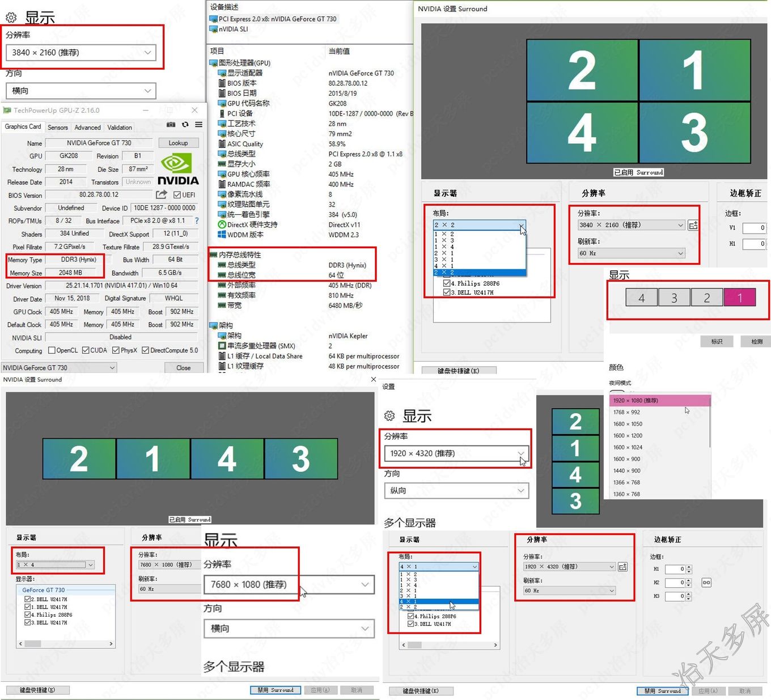Open the 60 Hz dropdown below 1920 × 4320
The width and height of the screenshot is (771, 700).
(569, 591)
